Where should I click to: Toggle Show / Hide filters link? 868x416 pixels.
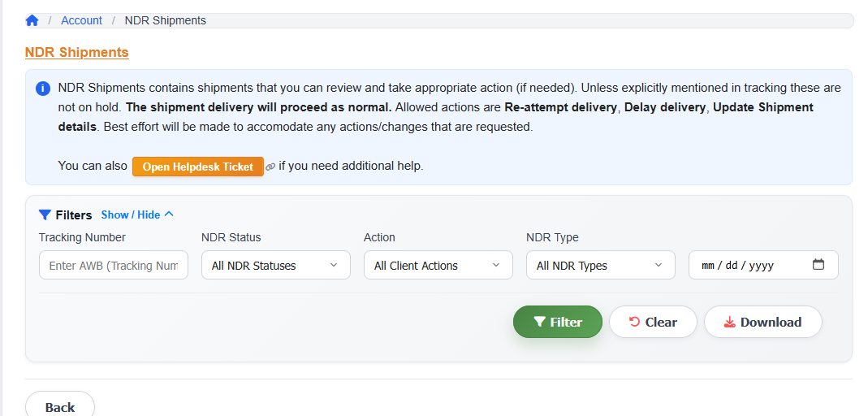point(131,215)
